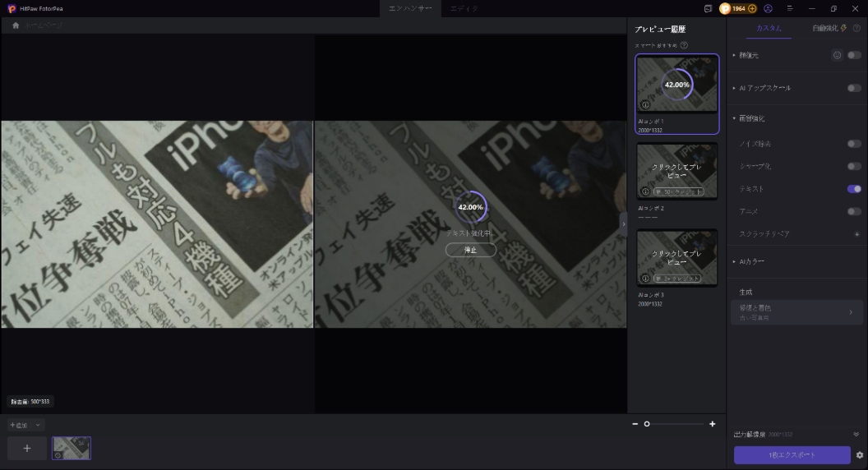The width and height of the screenshot is (868, 470).
Task: Open the hamburger menu in title bar
Action: (x=790, y=8)
